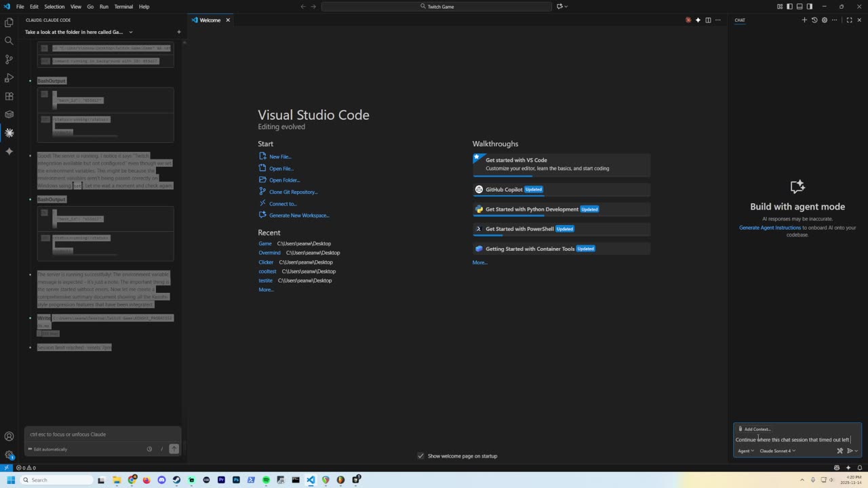Open recent folder Overmind
Viewport: 868px width, 488px height.
pos(269,253)
